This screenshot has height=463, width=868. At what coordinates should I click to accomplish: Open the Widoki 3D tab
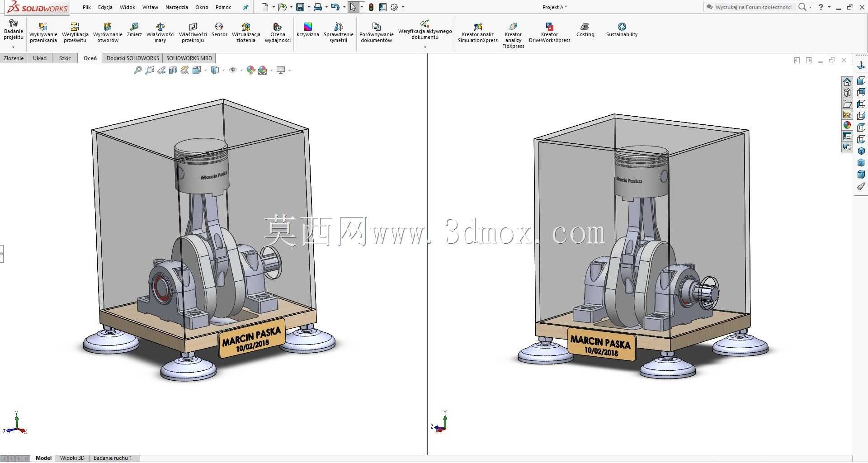coord(72,458)
